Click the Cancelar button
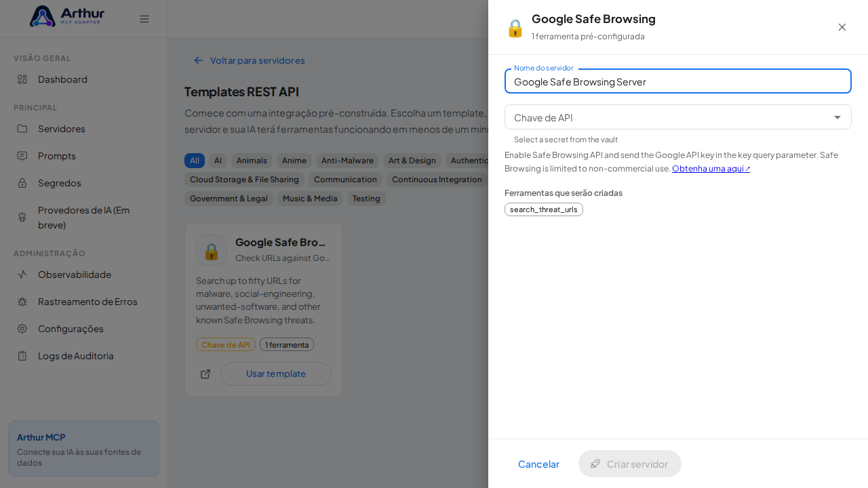The image size is (868, 488). pyautogui.click(x=538, y=464)
